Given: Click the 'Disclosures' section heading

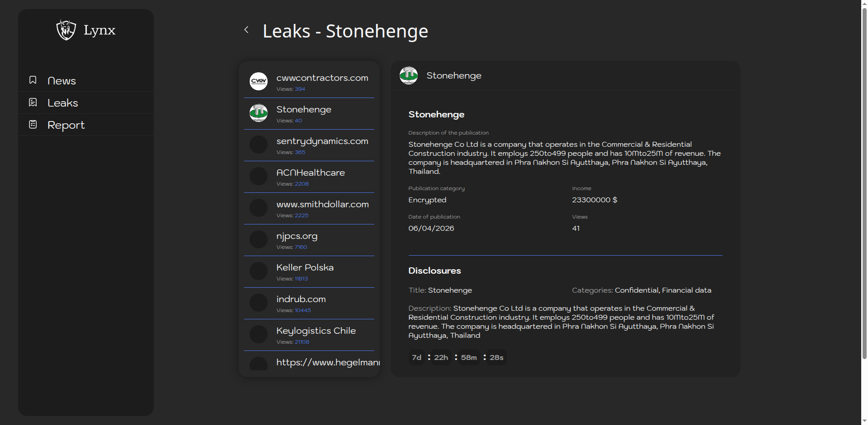Looking at the screenshot, I should tap(434, 271).
